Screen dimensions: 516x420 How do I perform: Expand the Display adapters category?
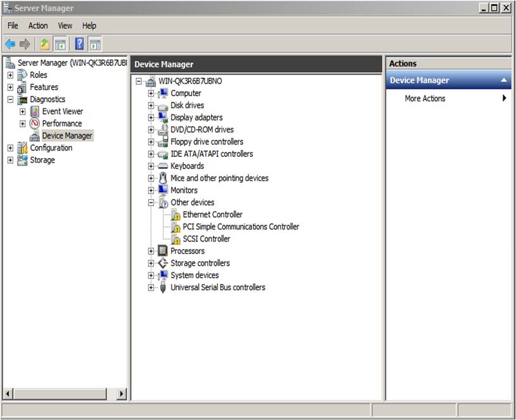click(x=151, y=118)
